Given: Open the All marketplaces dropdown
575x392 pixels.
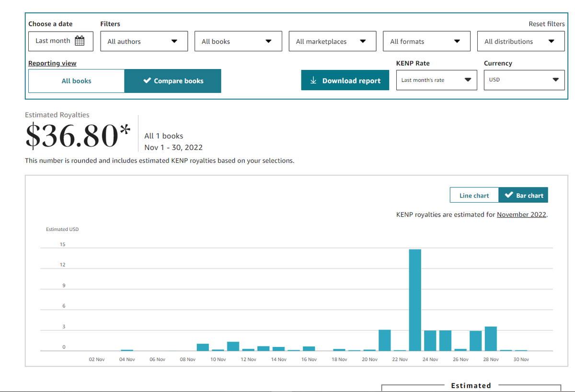Looking at the screenshot, I should point(333,41).
